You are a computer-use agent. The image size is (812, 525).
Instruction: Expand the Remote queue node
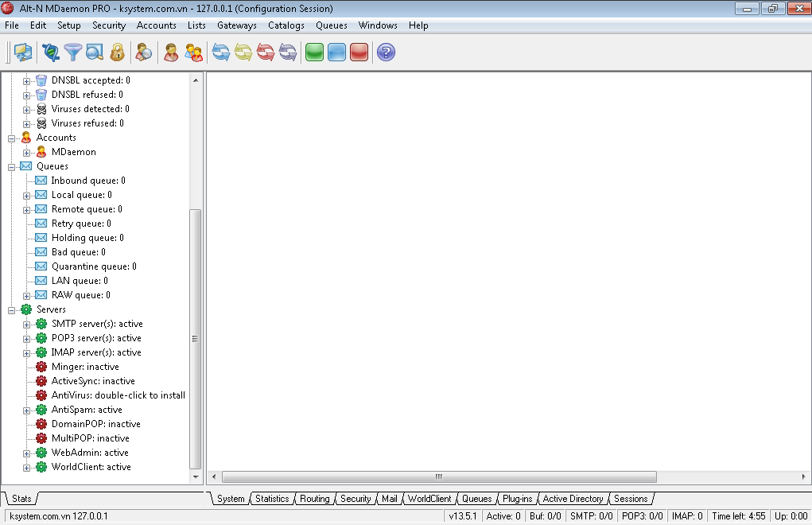(x=26, y=210)
